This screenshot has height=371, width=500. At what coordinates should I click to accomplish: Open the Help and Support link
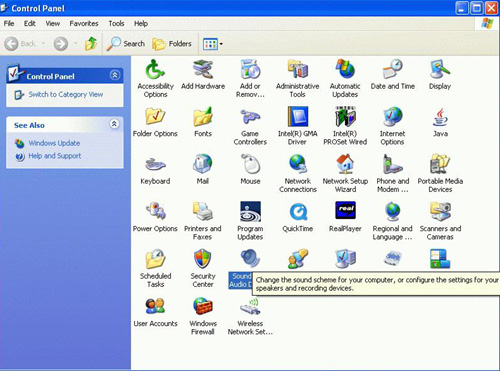pyautogui.click(x=55, y=156)
